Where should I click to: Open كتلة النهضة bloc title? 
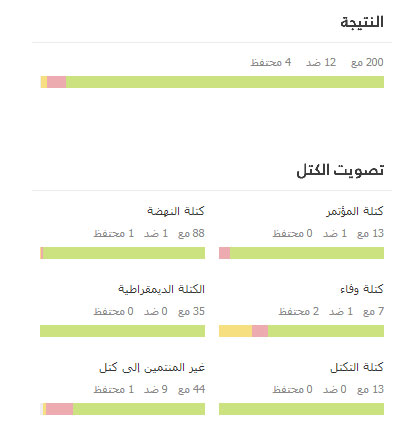(176, 211)
